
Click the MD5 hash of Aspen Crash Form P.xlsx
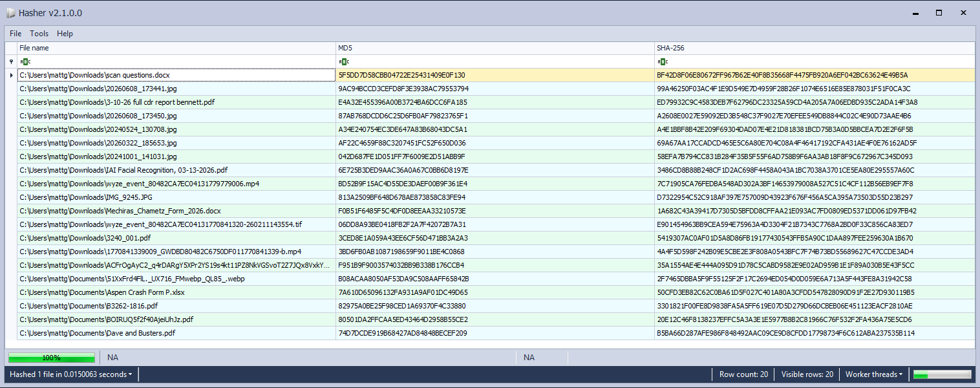point(495,293)
